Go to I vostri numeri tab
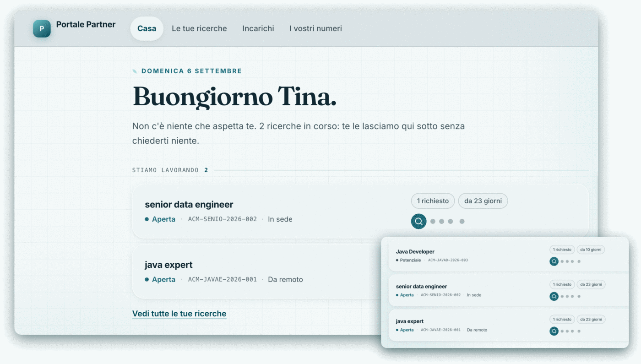This screenshot has width=641, height=364. click(315, 28)
